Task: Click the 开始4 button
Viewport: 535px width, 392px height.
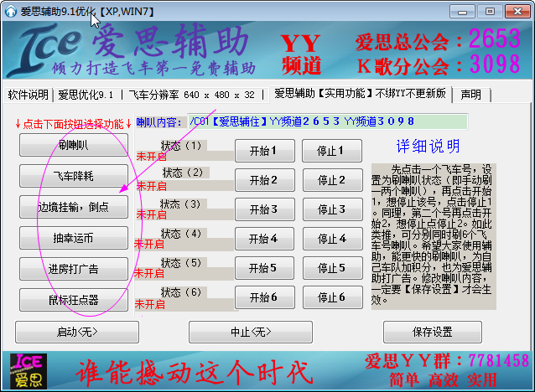Action: click(x=265, y=239)
